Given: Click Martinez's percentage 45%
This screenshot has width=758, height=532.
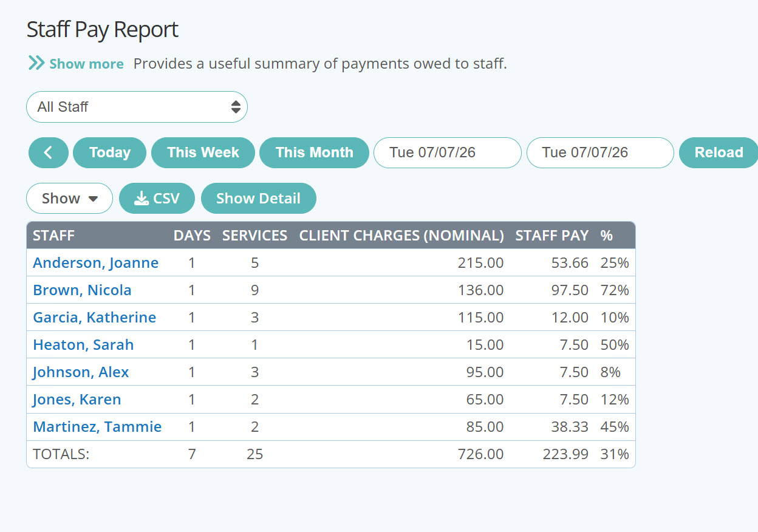Looking at the screenshot, I should (615, 427).
